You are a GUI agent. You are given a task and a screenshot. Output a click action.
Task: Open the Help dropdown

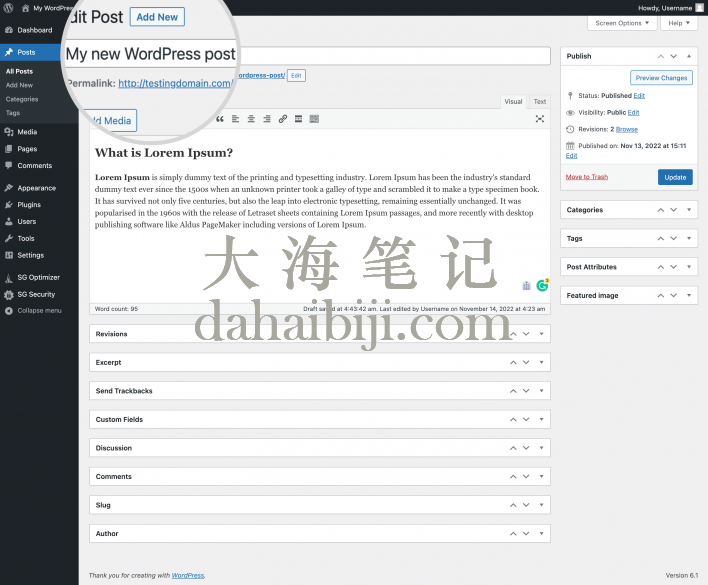point(679,23)
